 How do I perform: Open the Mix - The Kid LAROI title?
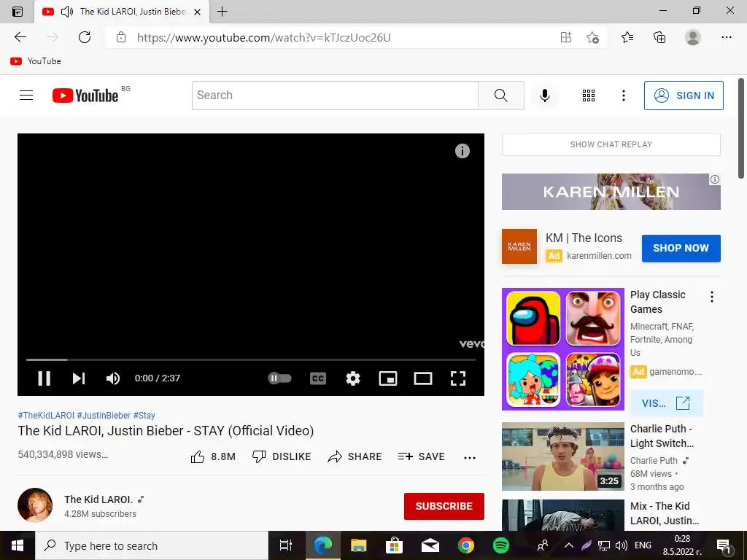665,513
